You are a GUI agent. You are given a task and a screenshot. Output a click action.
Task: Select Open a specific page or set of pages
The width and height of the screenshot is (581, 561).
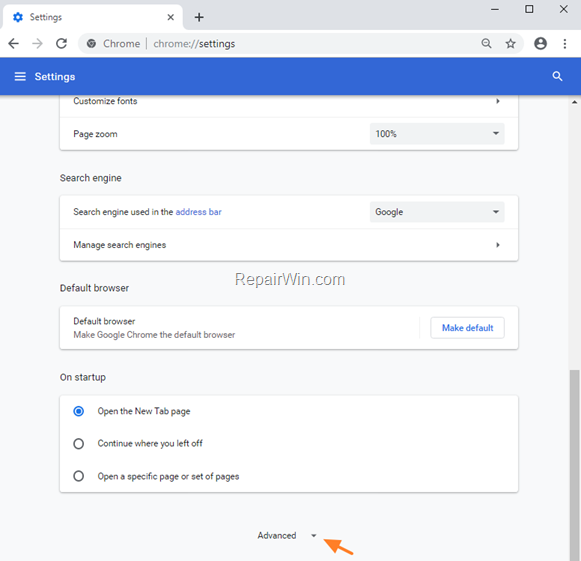[x=79, y=476]
